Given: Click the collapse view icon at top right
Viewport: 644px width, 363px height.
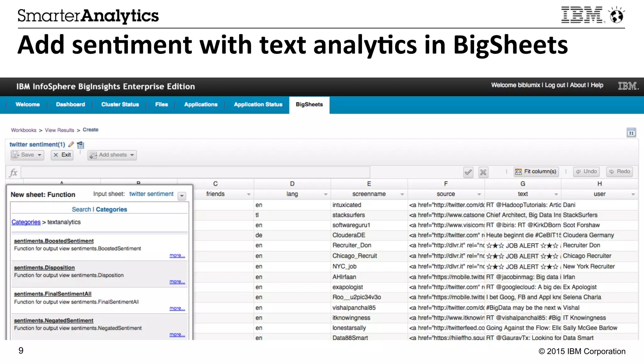Looking at the screenshot, I should (x=631, y=133).
